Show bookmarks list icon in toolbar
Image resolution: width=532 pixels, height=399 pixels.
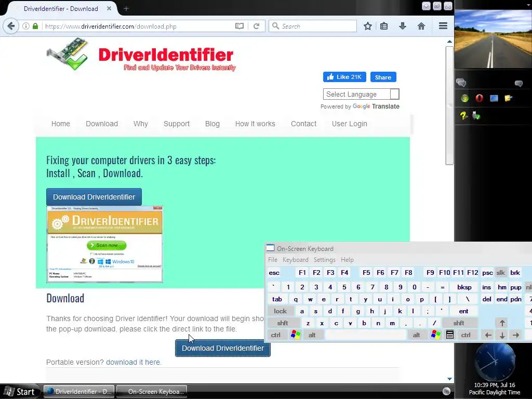pyautogui.click(x=384, y=26)
